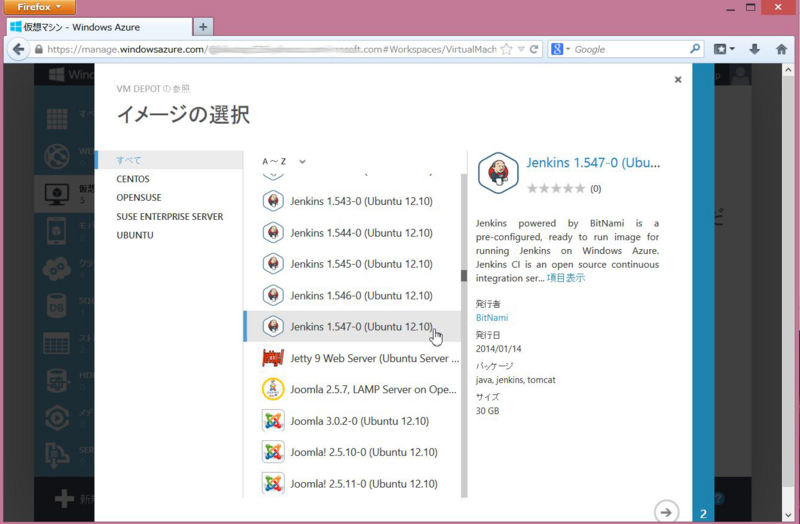Open virtual machines in Azure sidebar

57,194
